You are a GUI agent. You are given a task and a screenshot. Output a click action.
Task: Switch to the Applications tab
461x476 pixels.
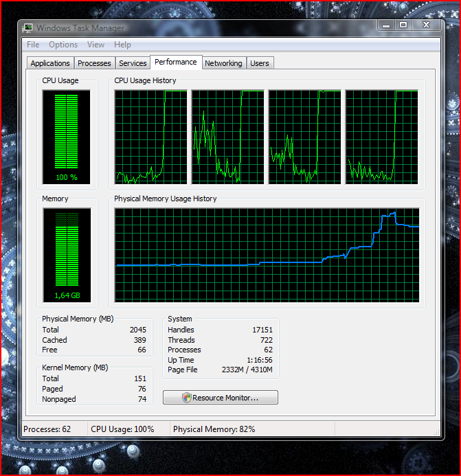(50, 63)
